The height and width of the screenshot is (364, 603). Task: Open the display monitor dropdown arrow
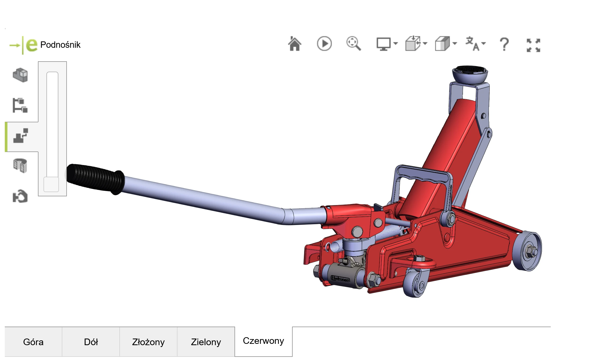[x=396, y=43]
